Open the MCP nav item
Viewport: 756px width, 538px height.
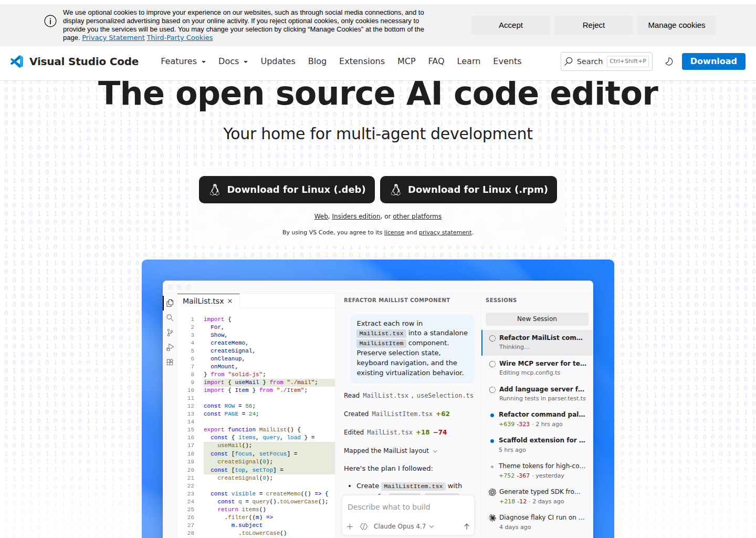406,61
